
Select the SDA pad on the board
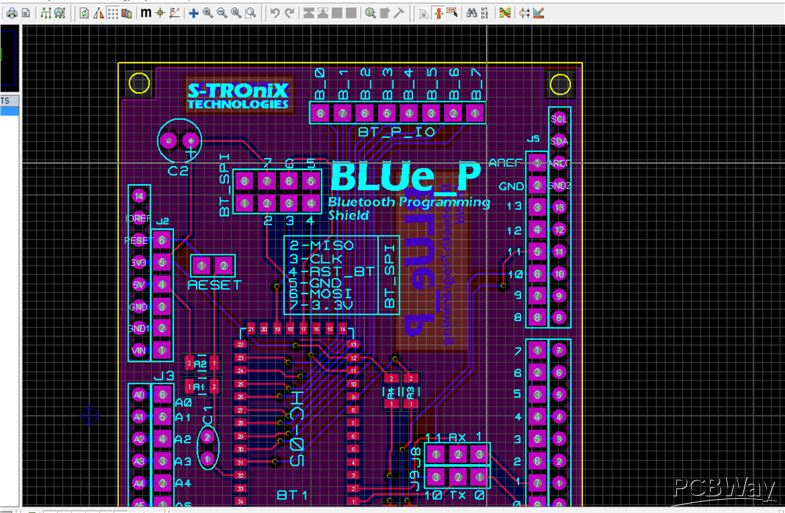tap(559, 141)
